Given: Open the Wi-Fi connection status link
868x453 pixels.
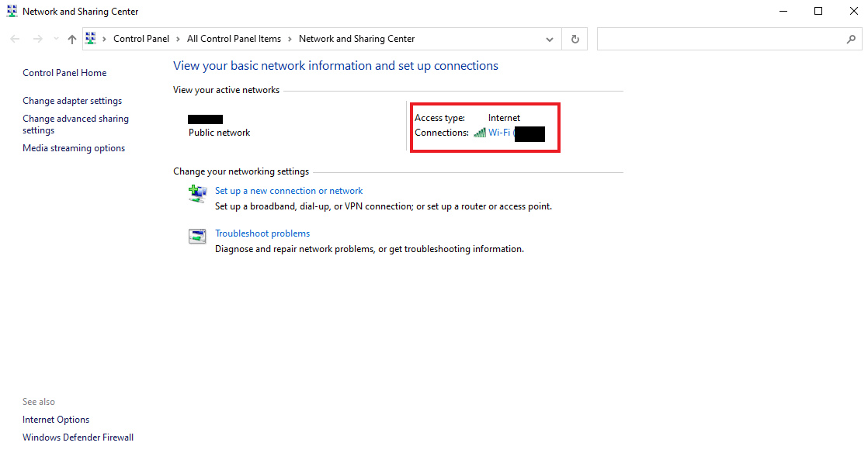Looking at the screenshot, I should coord(499,133).
